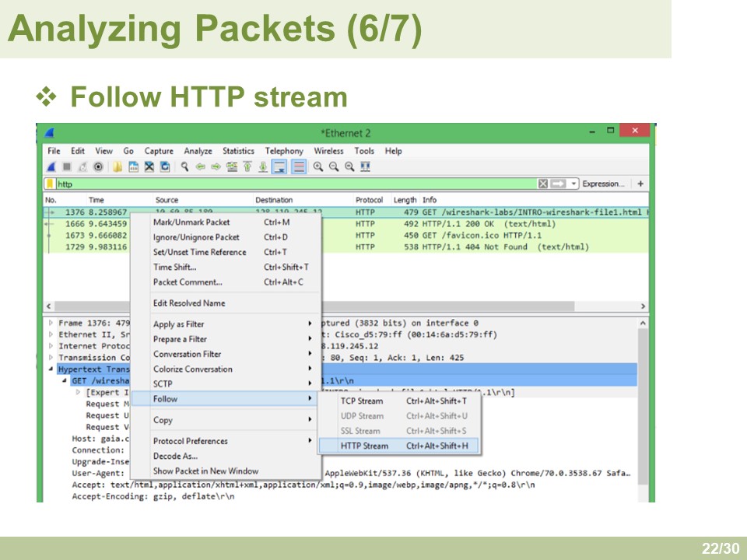
Task: Click the Expression... button
Action: pyautogui.click(x=603, y=184)
